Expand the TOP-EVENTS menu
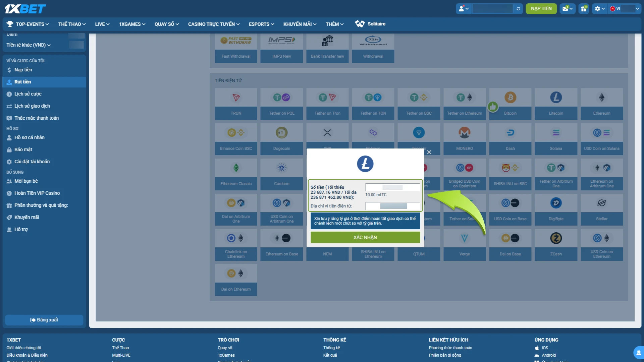 (x=28, y=24)
